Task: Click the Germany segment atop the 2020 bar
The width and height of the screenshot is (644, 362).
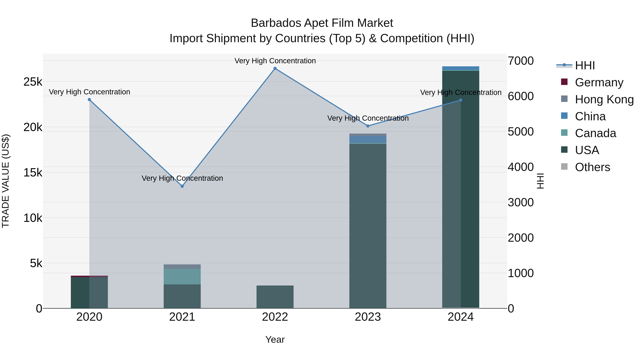Action: click(x=89, y=276)
